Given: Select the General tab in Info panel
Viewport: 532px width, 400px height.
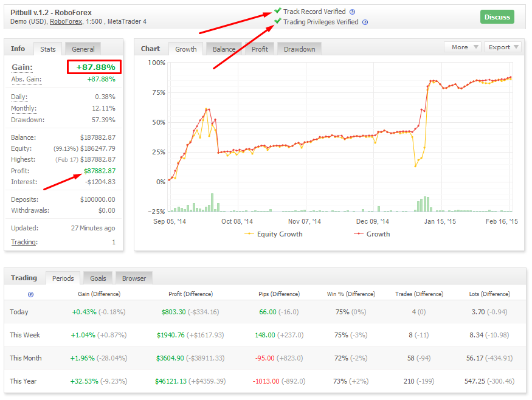Looking at the screenshot, I should click(x=83, y=49).
